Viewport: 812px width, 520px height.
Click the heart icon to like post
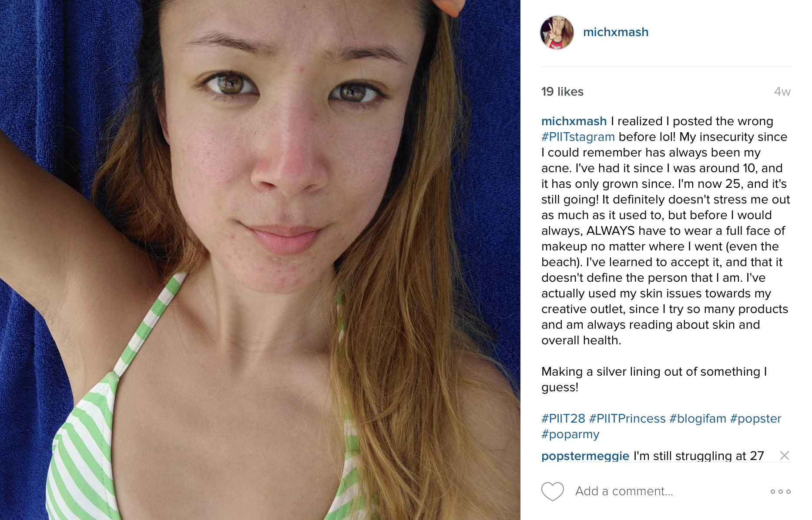(x=552, y=491)
